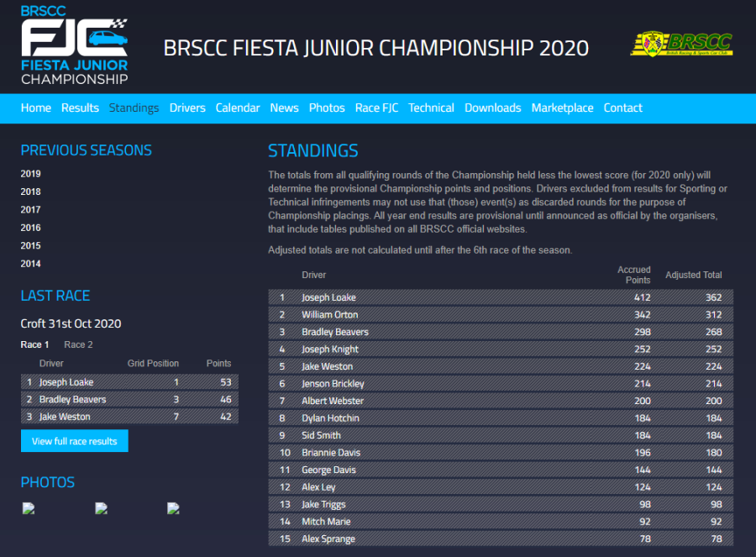Click the BRSCC FJC championship logo
The image size is (756, 557).
pos(75,45)
